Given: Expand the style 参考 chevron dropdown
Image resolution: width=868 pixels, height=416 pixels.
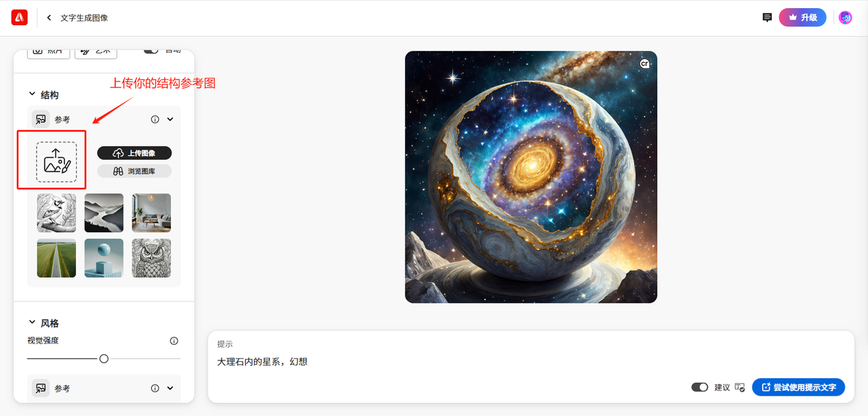Looking at the screenshot, I should tap(170, 388).
